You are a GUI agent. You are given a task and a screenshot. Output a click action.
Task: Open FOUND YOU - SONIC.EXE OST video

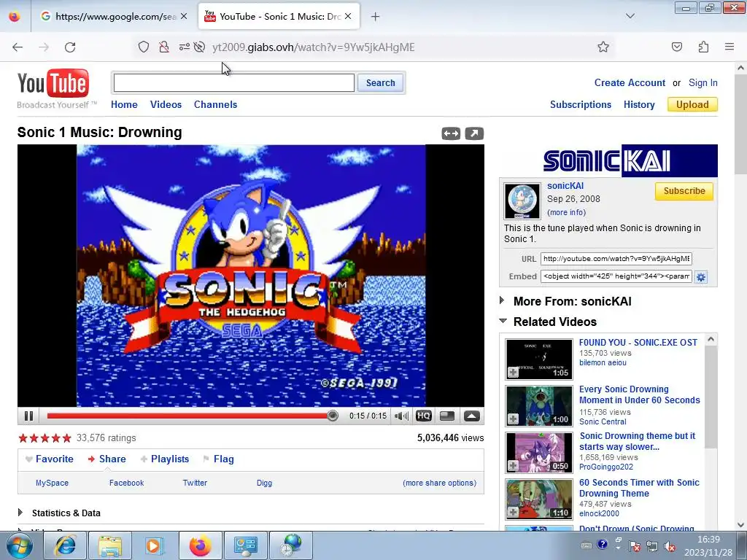638,343
